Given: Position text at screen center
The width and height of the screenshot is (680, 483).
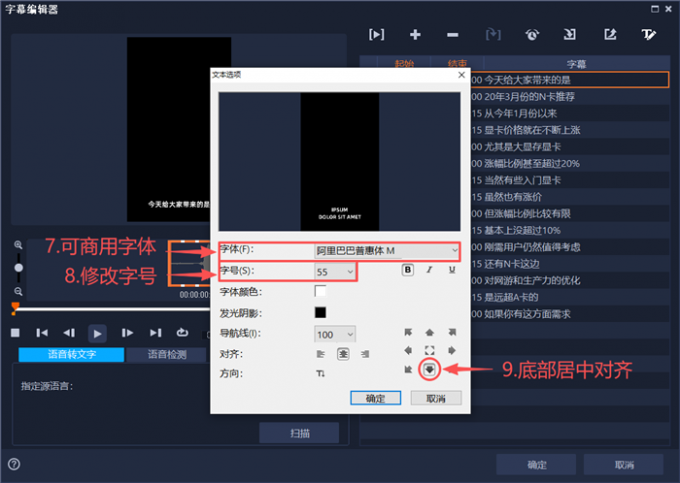Looking at the screenshot, I should point(429,350).
